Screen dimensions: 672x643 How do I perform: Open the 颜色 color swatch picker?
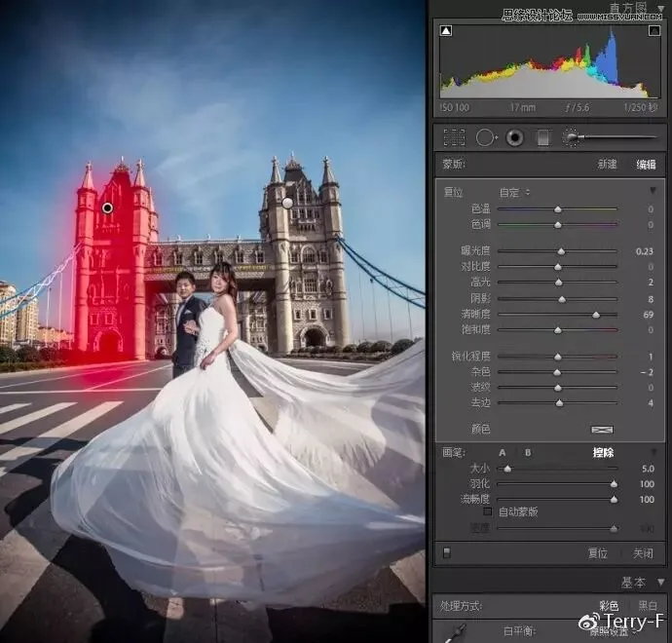(x=602, y=429)
